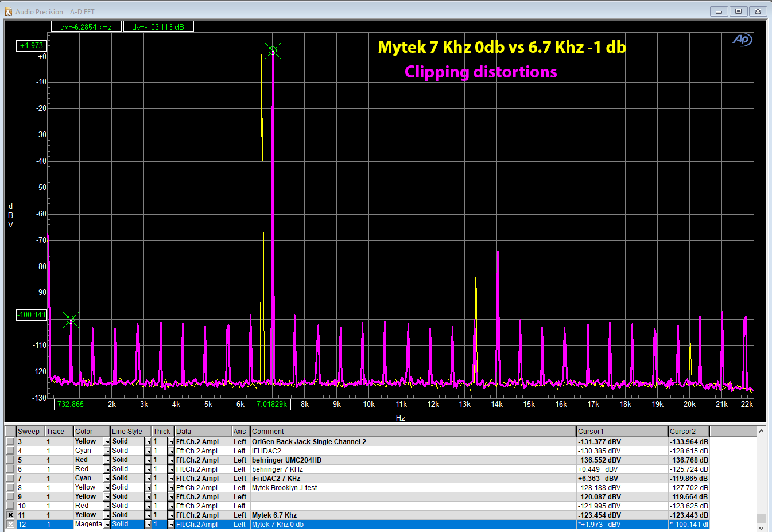Screen dimensions: 772x532
Task: Enable the checkbox for sweep 9
Action: pos(10,497)
